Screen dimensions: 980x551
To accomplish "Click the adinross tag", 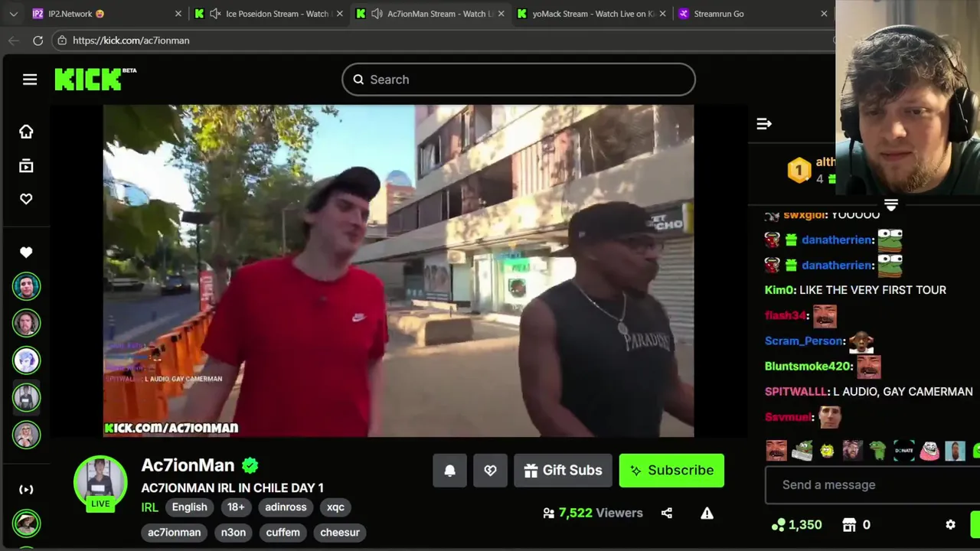I will (286, 507).
